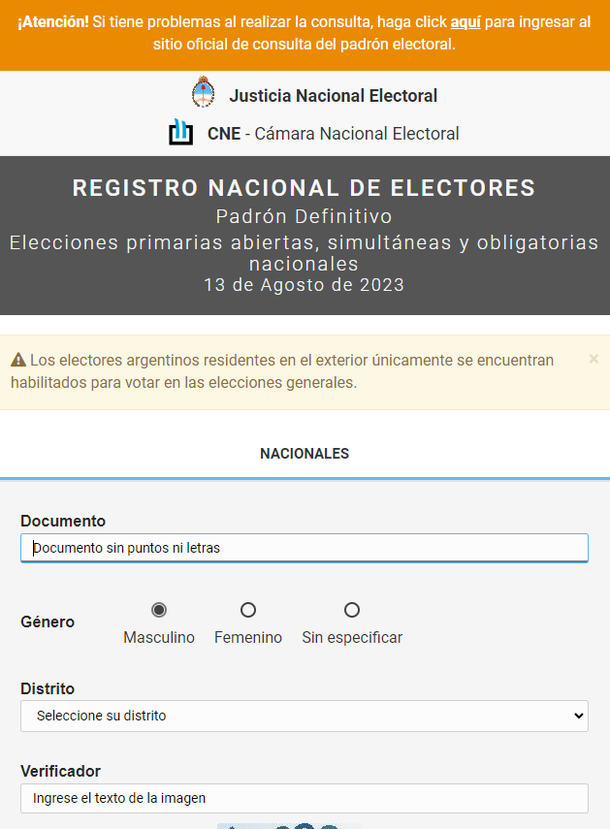Choose the Femenino gender option

pyautogui.click(x=248, y=610)
